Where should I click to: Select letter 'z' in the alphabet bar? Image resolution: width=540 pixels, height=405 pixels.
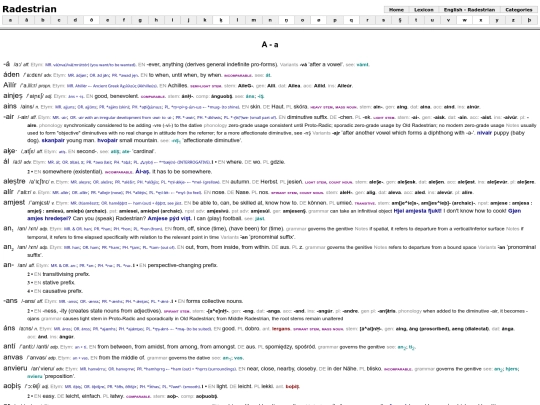click(x=513, y=20)
